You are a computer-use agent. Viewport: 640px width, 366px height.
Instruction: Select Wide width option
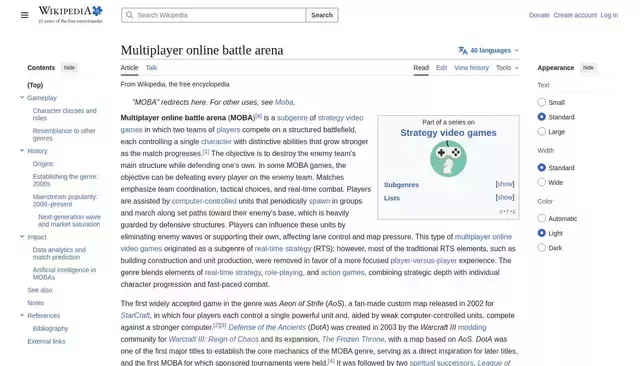[542, 182]
